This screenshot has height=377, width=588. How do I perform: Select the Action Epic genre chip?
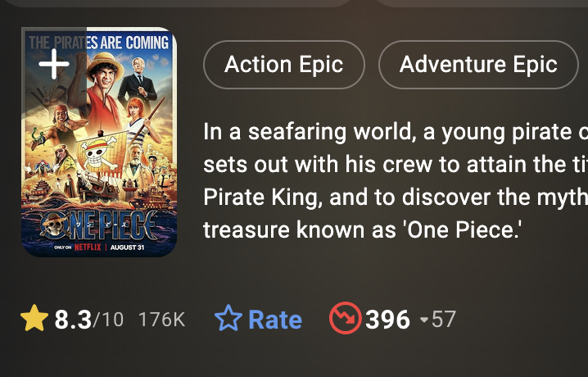click(x=283, y=64)
